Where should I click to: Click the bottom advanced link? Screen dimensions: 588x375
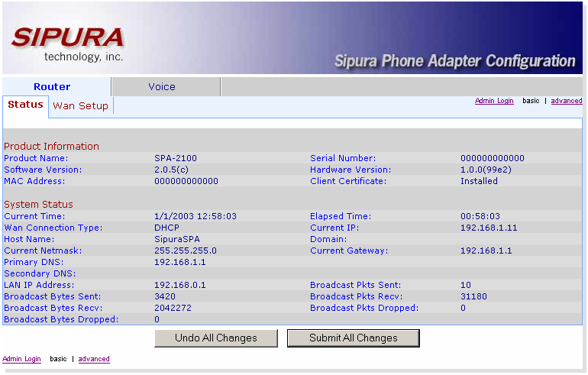(94, 359)
